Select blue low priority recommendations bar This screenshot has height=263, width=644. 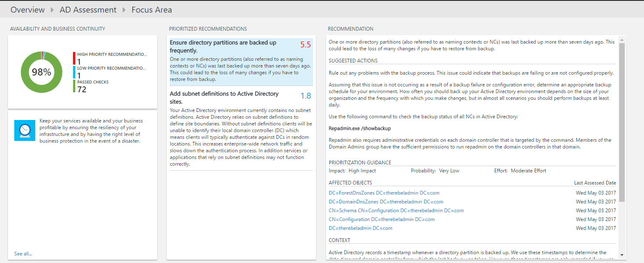pyautogui.click(x=74, y=72)
